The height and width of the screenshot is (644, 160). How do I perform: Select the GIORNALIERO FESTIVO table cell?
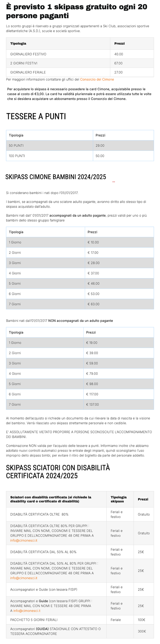[28, 54]
